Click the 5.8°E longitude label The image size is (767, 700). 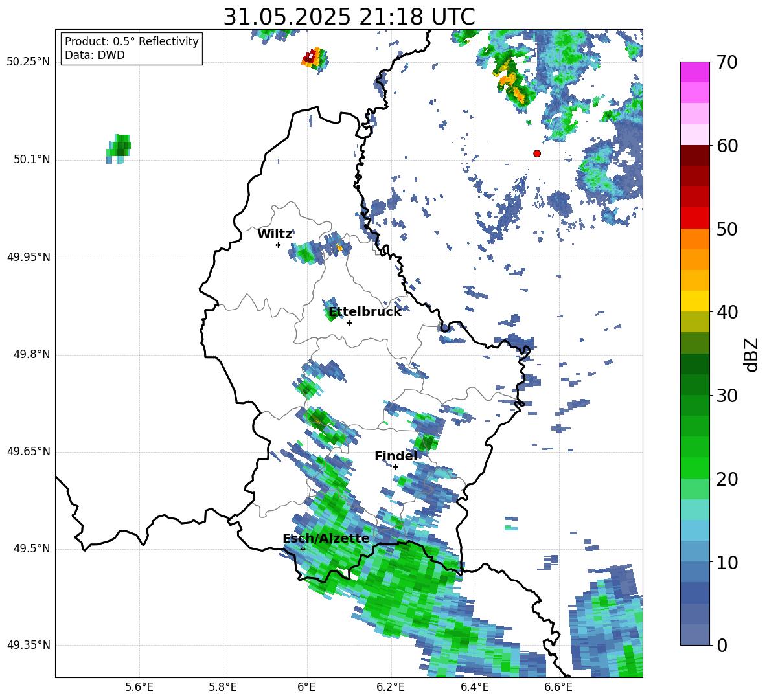click(x=223, y=688)
